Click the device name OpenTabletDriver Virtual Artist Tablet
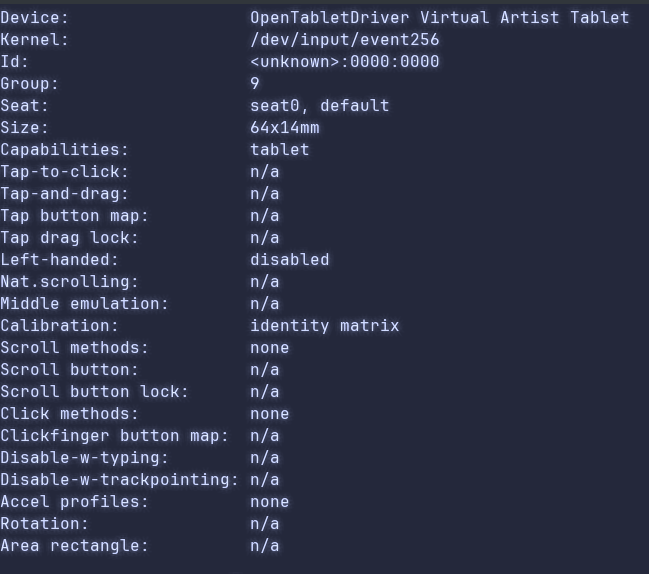The image size is (649, 574). [x=439, y=18]
